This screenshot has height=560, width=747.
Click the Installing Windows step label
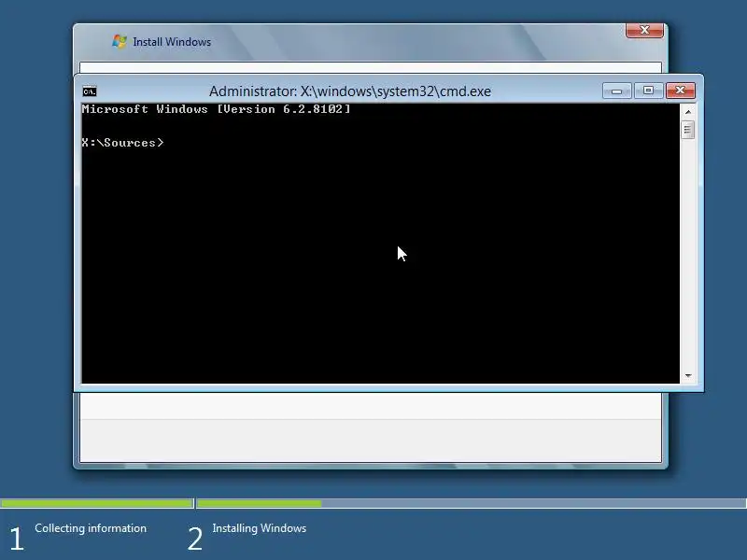[260, 528]
